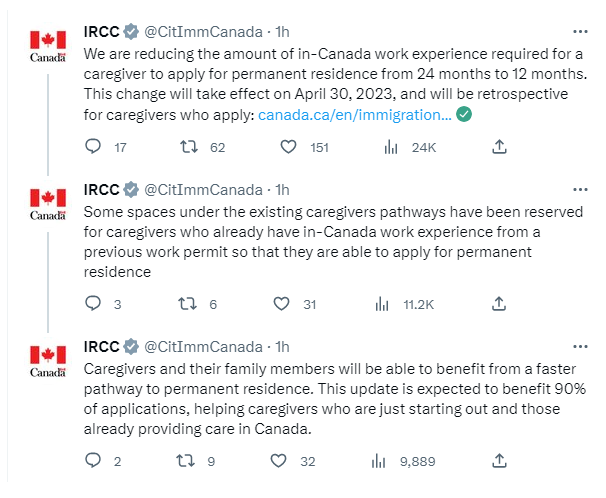This screenshot has width=606, height=498.
Task: Retweet the first IRCC tweet with 62 retweets
Action: (x=189, y=147)
